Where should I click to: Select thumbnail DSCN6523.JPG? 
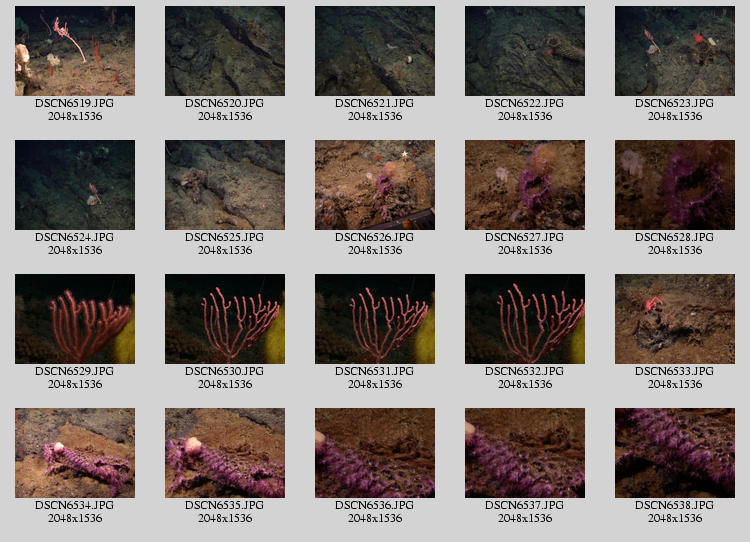click(675, 51)
